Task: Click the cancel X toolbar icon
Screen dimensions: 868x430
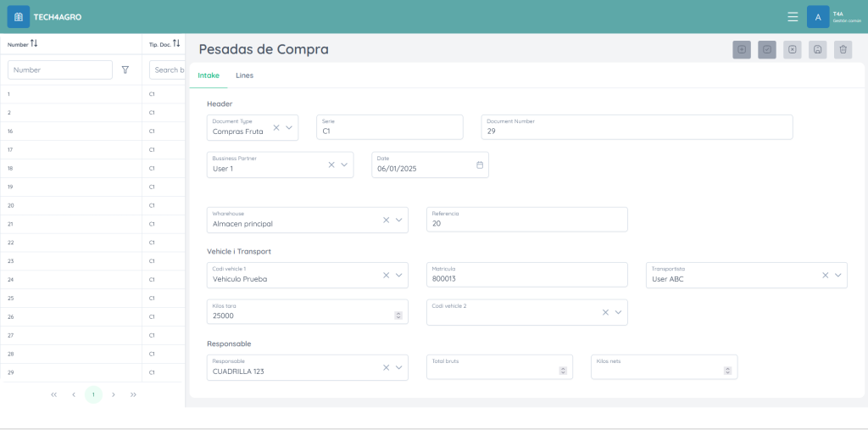Action: click(x=792, y=50)
